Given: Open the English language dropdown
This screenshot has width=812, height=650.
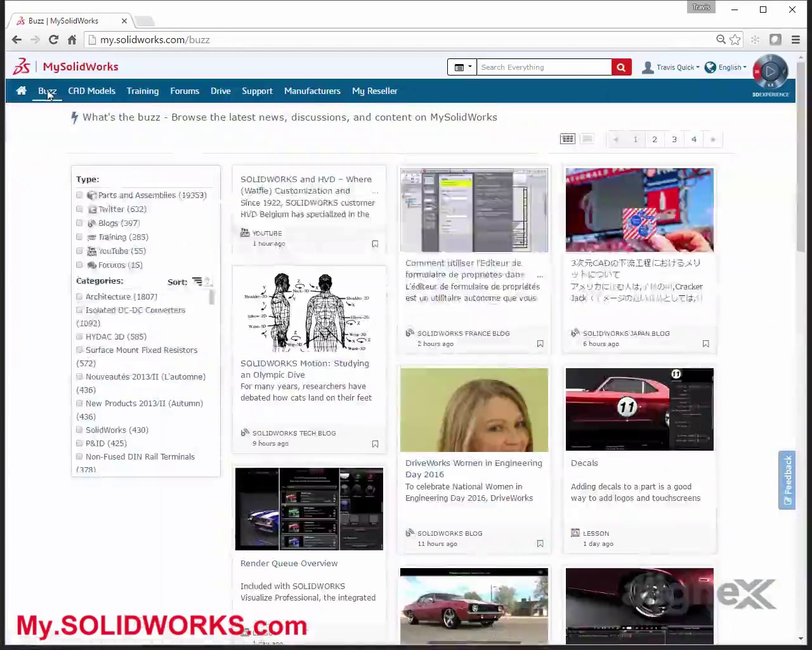Looking at the screenshot, I should tap(732, 67).
